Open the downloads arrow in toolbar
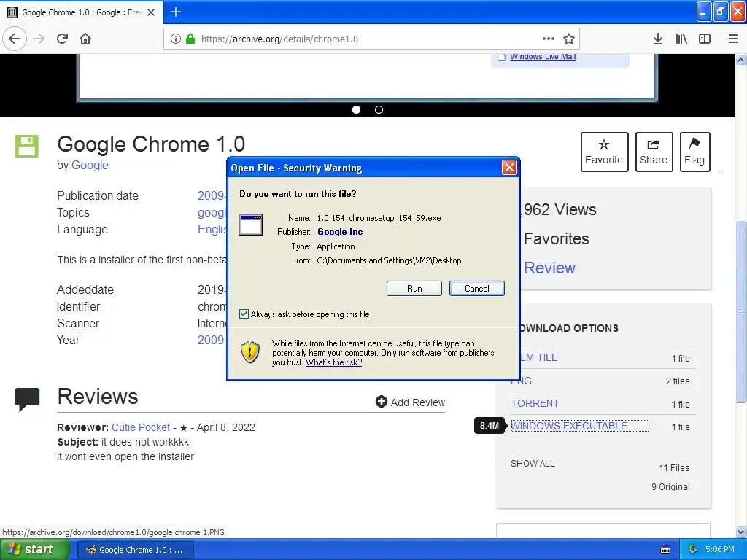 pos(658,39)
